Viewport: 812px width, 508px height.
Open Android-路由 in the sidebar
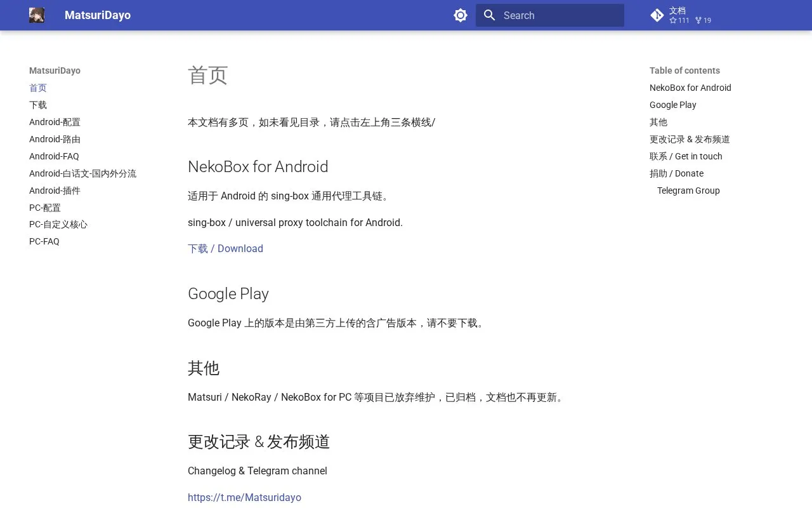(55, 139)
